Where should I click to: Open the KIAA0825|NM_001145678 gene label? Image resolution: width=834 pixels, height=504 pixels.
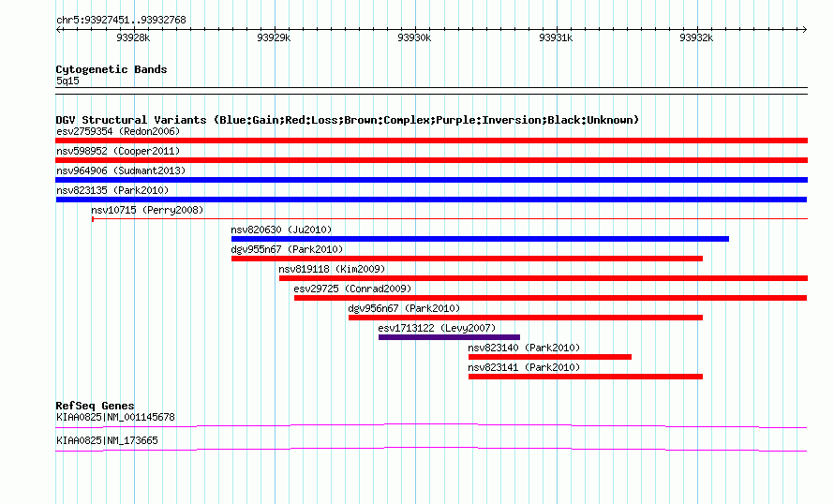[115, 417]
